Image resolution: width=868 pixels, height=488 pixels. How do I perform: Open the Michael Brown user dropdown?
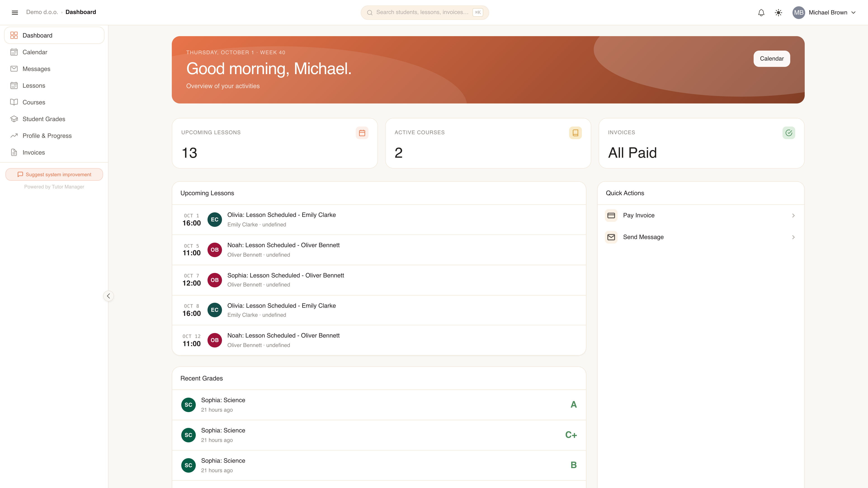coord(824,12)
